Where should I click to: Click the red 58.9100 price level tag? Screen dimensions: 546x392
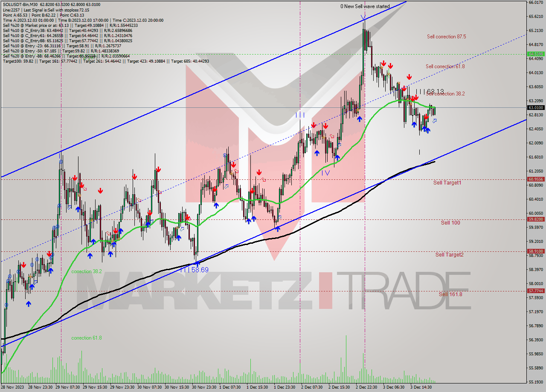point(536,251)
